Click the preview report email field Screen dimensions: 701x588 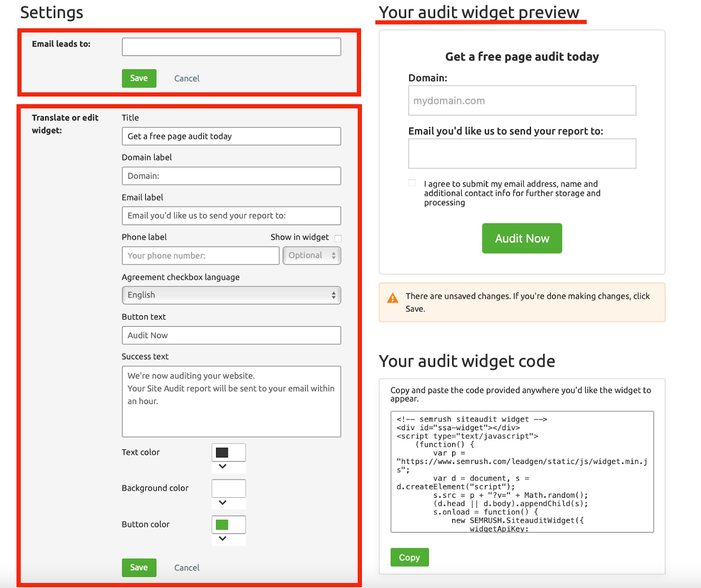[522, 154]
